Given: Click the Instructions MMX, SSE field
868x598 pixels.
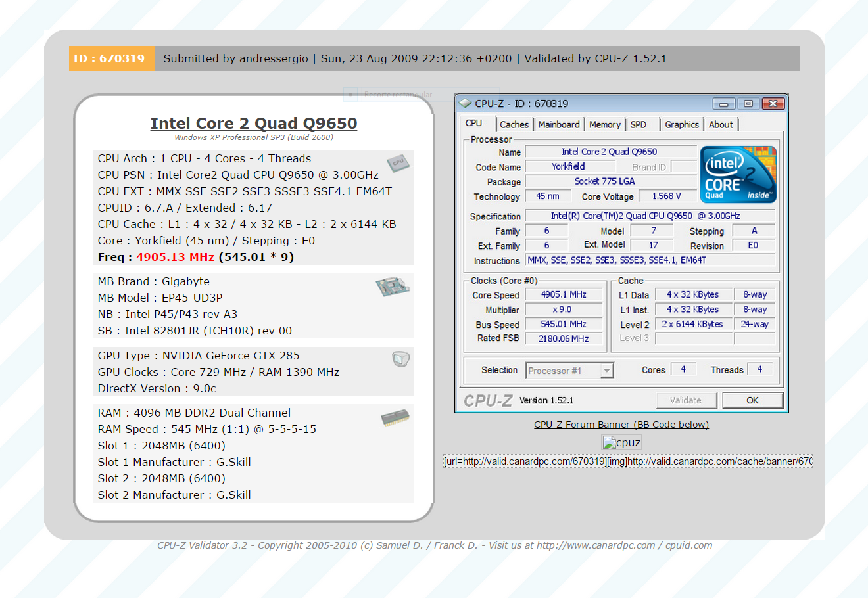Looking at the screenshot, I should click(x=650, y=260).
